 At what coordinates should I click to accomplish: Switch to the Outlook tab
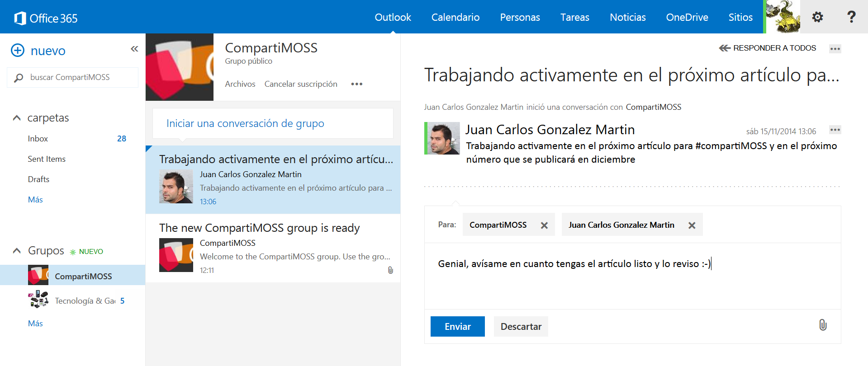pos(393,17)
